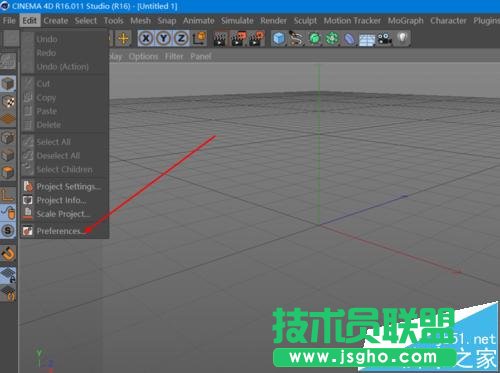Screen dimensions: 500x373
Task: Open the MoGraph menu
Action: tap(405, 21)
